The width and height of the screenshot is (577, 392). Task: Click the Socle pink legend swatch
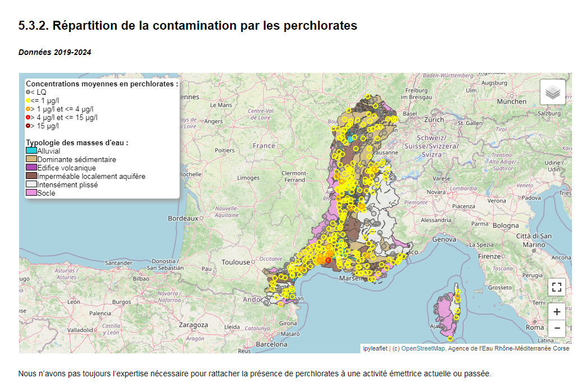point(31,193)
